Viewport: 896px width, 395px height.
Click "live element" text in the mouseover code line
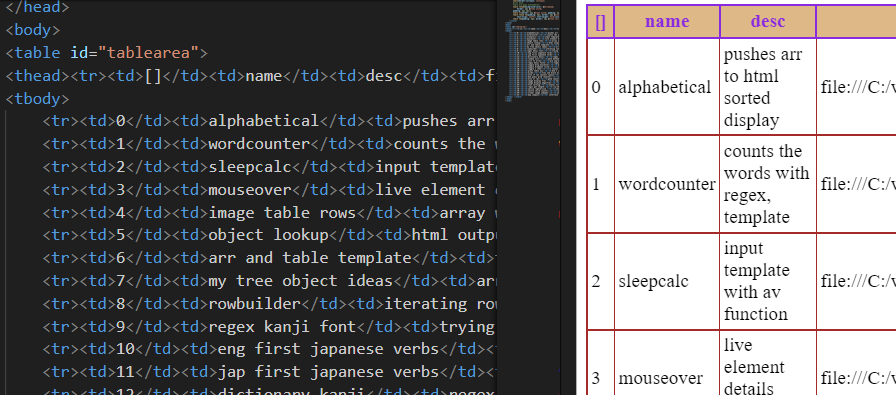tap(430, 190)
